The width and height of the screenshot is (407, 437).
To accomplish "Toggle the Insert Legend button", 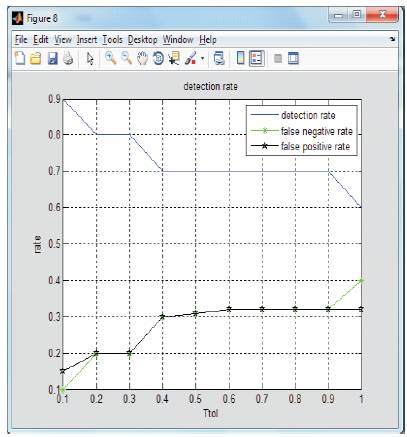I will coord(256,58).
